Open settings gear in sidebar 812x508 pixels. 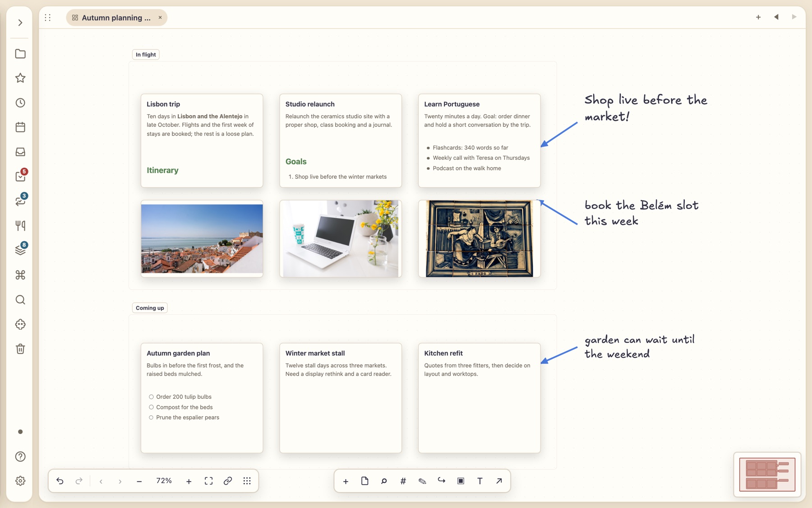(x=20, y=481)
